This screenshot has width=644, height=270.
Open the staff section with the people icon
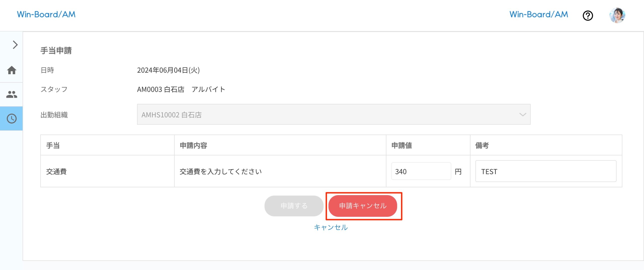click(11, 94)
